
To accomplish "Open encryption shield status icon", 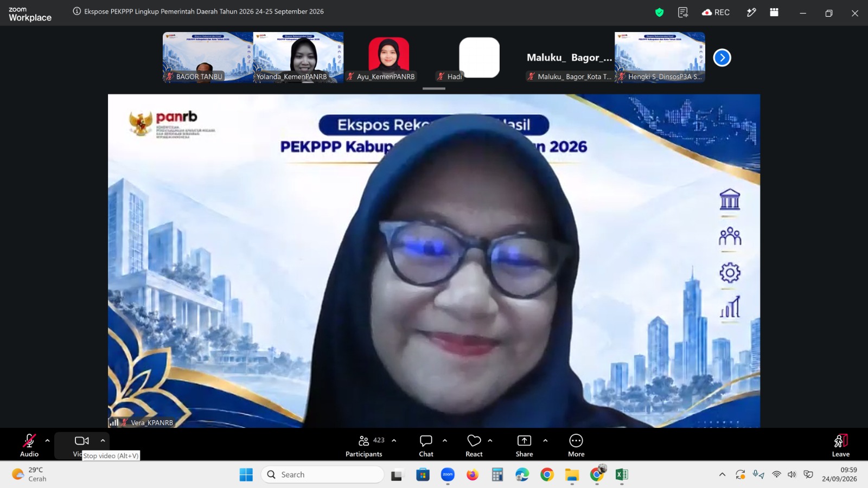I will pyautogui.click(x=659, y=12).
